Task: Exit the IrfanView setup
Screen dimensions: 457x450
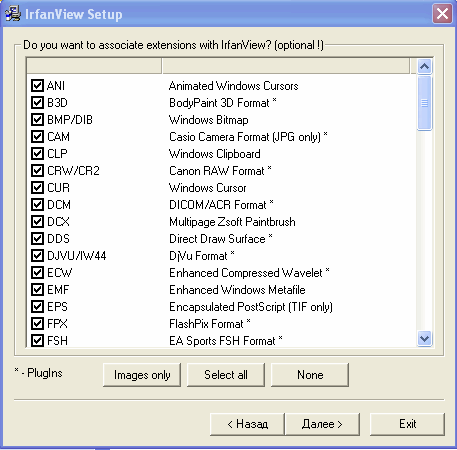Action: pos(407,424)
